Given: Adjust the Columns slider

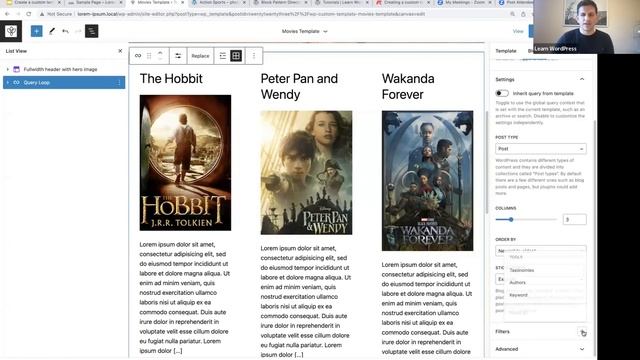Looking at the screenshot, I should (526, 220).
